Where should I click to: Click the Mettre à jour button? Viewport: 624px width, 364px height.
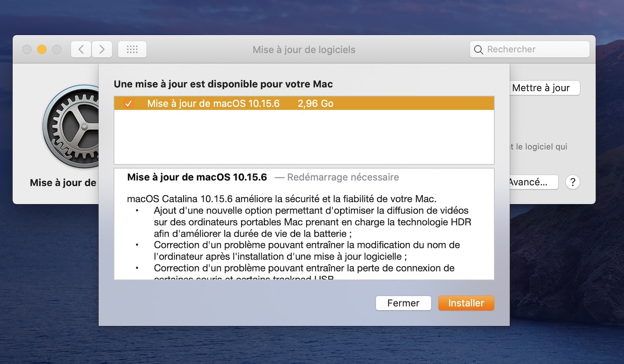544,88
